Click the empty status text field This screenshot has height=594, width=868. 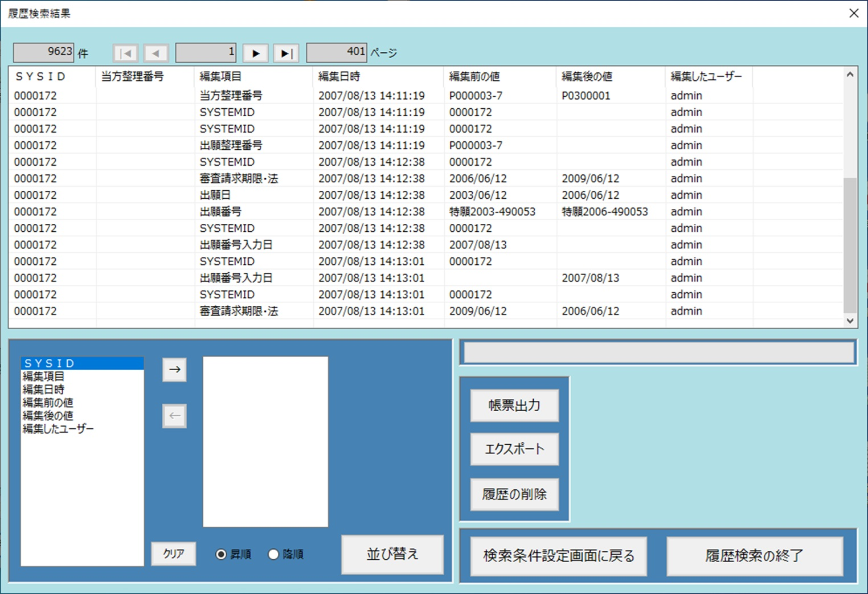(659, 353)
